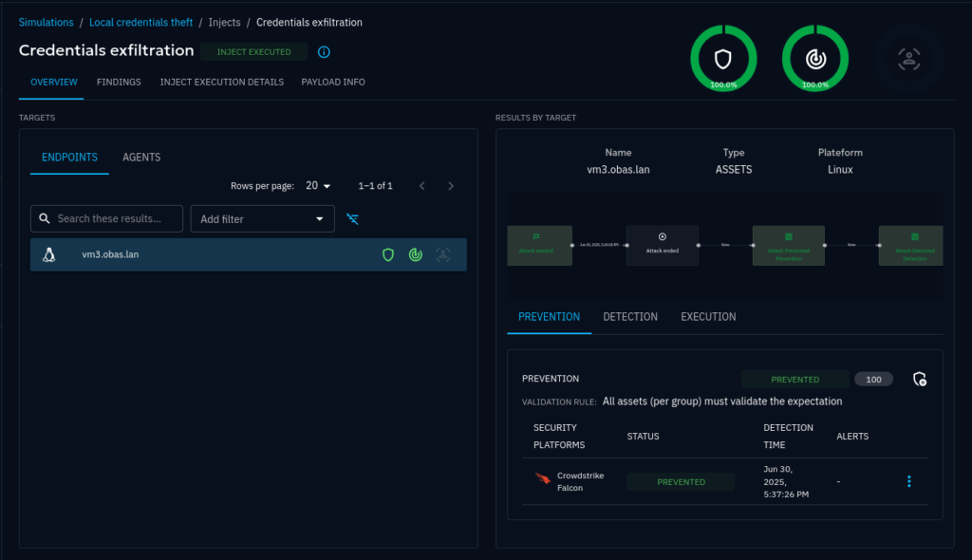Image resolution: width=972 pixels, height=560 pixels.
Task: Switch to the Findings tab
Action: point(119,83)
